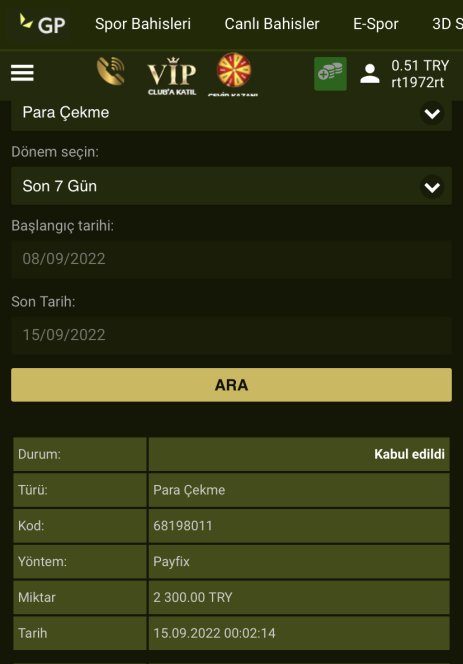Expand the Para Çekme dropdown chevron
Screen dimensions: 463x664
[x=432, y=113]
